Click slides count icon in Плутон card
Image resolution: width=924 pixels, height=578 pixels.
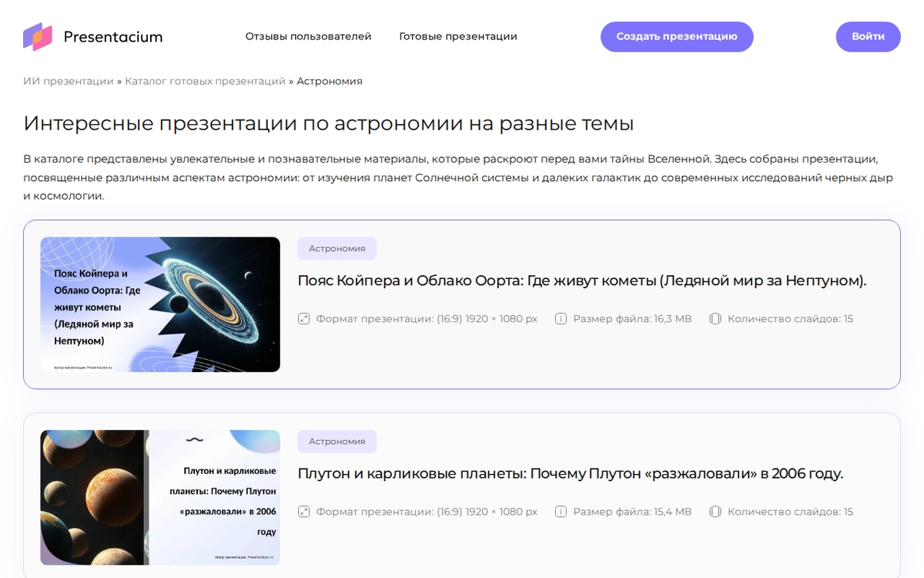tap(715, 511)
